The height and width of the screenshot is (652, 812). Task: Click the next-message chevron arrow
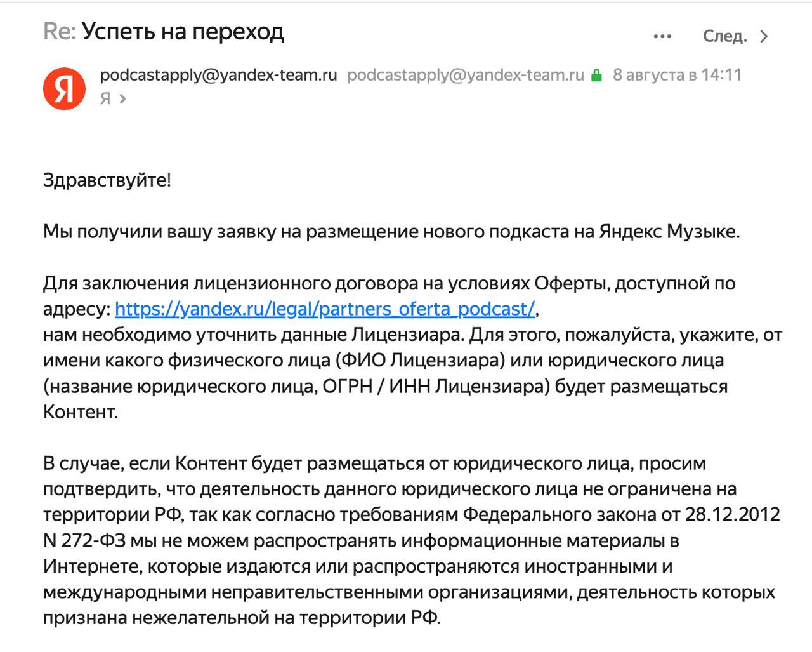[x=764, y=37]
